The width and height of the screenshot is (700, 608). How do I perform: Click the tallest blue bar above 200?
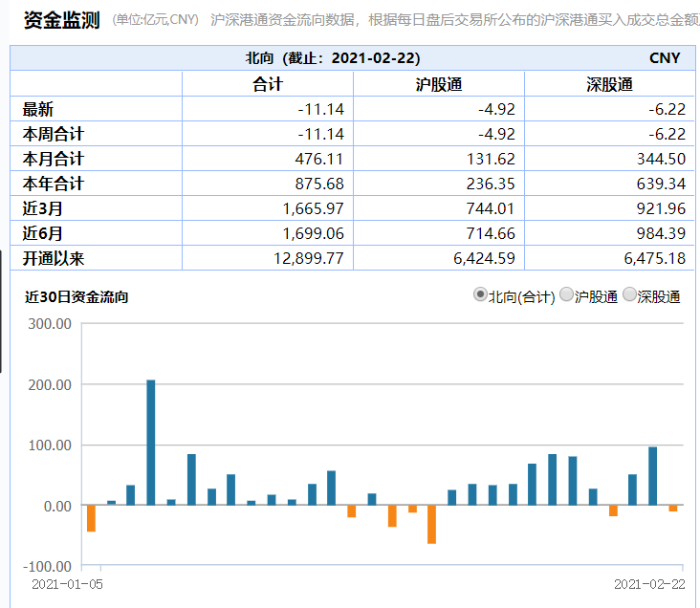[151, 443]
